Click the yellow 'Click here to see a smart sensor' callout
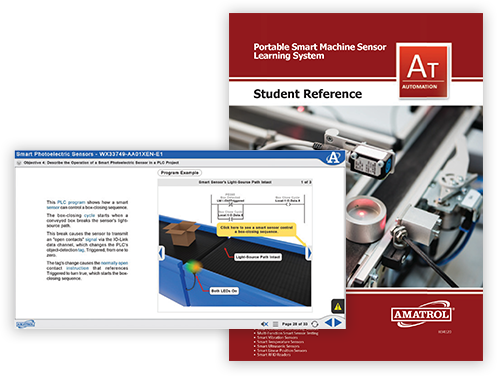Image resolution: width=497 pixels, height=377 pixels. pyautogui.click(x=256, y=229)
